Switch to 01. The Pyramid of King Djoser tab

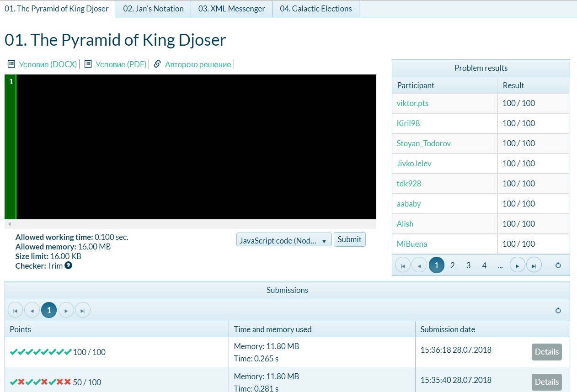point(57,9)
